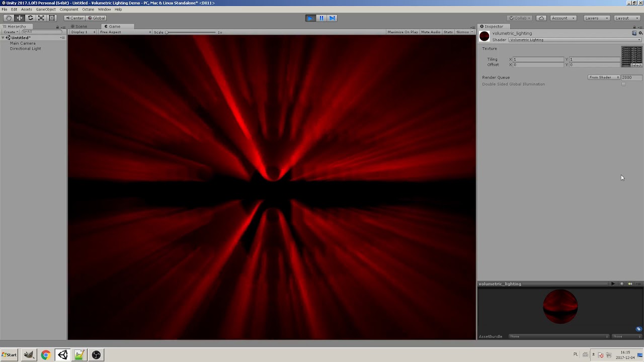Collapse the Untitled scene in Hierarchy
644x362 pixels.
point(3,38)
